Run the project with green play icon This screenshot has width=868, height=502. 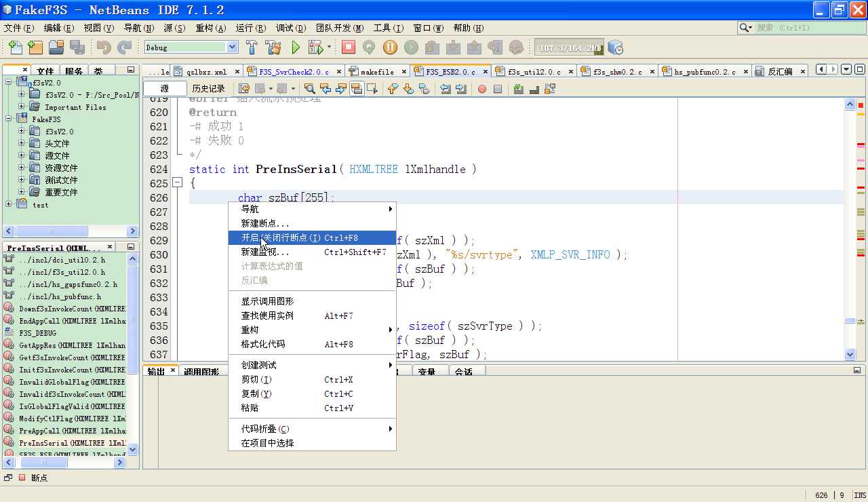(x=296, y=47)
